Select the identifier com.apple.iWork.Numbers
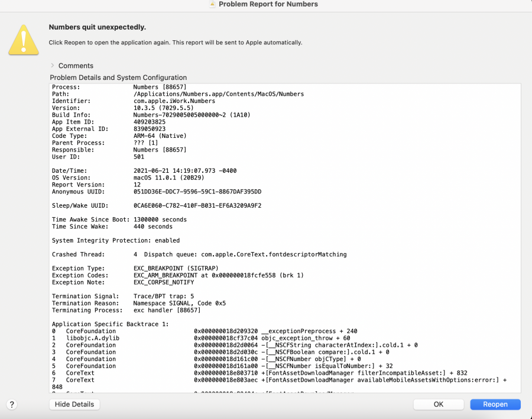Image resolution: width=532 pixels, height=419 pixels. tap(174, 101)
